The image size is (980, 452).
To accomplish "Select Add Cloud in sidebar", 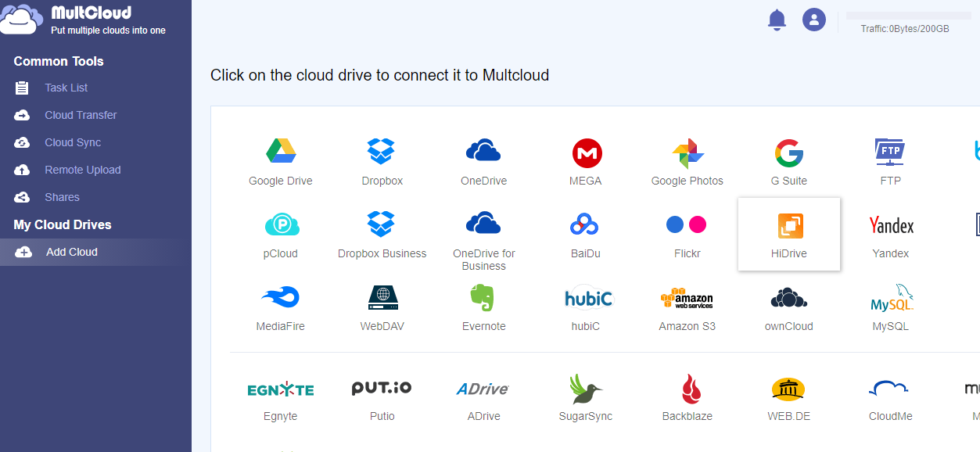I will 95,252.
